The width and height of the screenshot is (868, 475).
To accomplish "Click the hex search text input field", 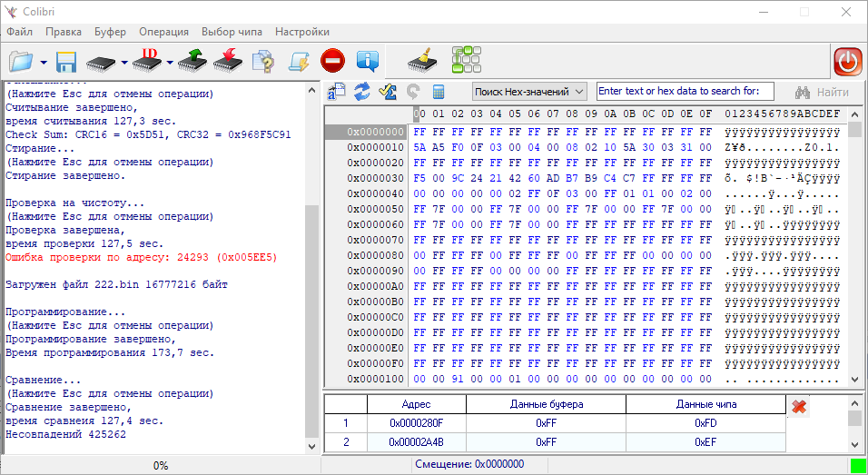I will tap(684, 92).
